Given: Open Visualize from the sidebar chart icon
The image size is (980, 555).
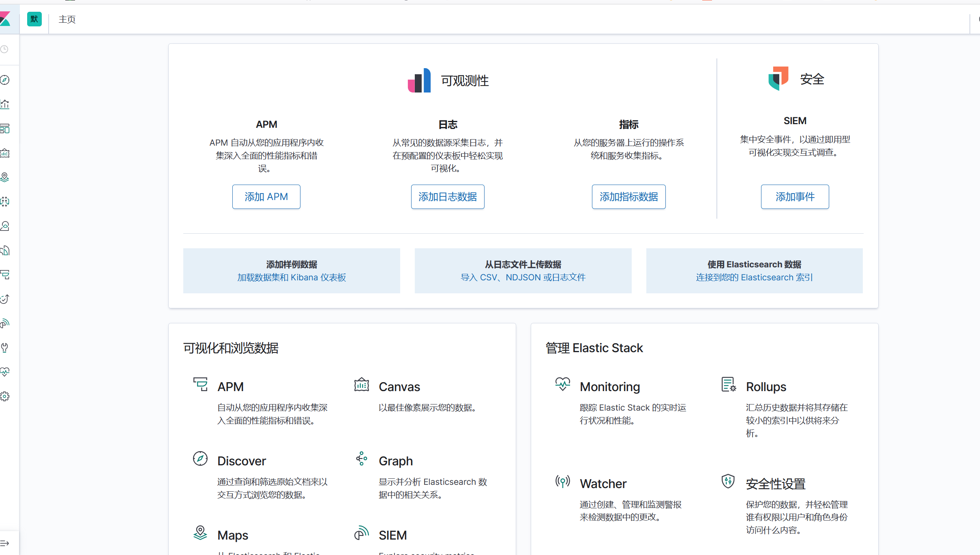Looking at the screenshot, I should (5, 104).
